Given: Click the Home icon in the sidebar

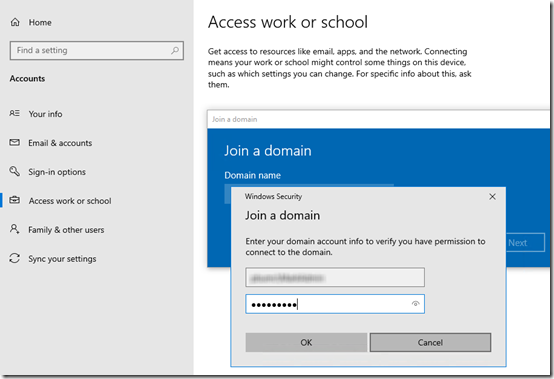Looking at the screenshot, I should click(15, 22).
